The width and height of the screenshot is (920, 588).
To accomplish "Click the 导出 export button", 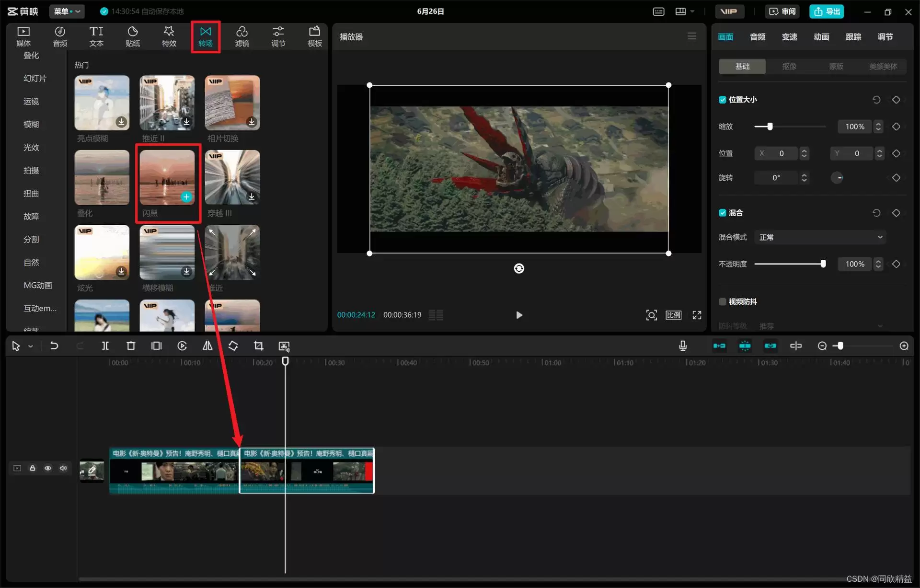I will pos(827,11).
